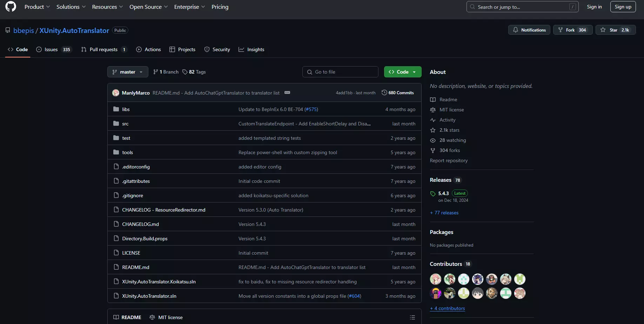View the 82 Tags link
Viewport: 644px width, 324px height.
pyautogui.click(x=194, y=72)
